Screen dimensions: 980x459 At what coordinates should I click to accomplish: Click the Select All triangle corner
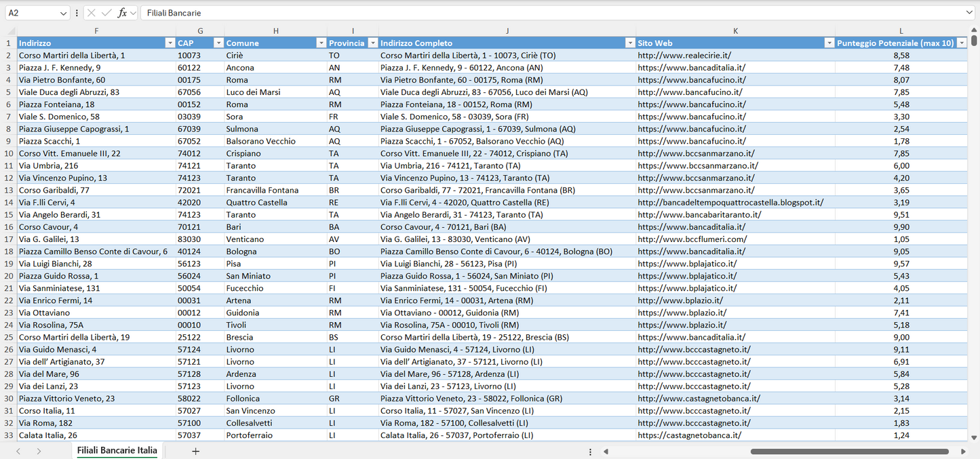coord(9,31)
